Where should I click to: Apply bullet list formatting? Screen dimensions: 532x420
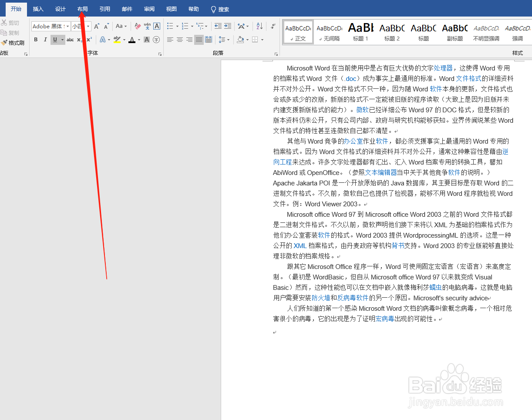(170, 27)
